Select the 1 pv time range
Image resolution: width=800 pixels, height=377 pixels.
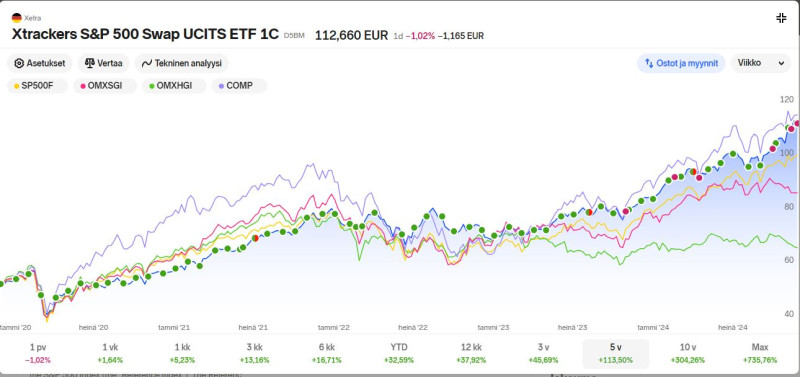(38, 354)
